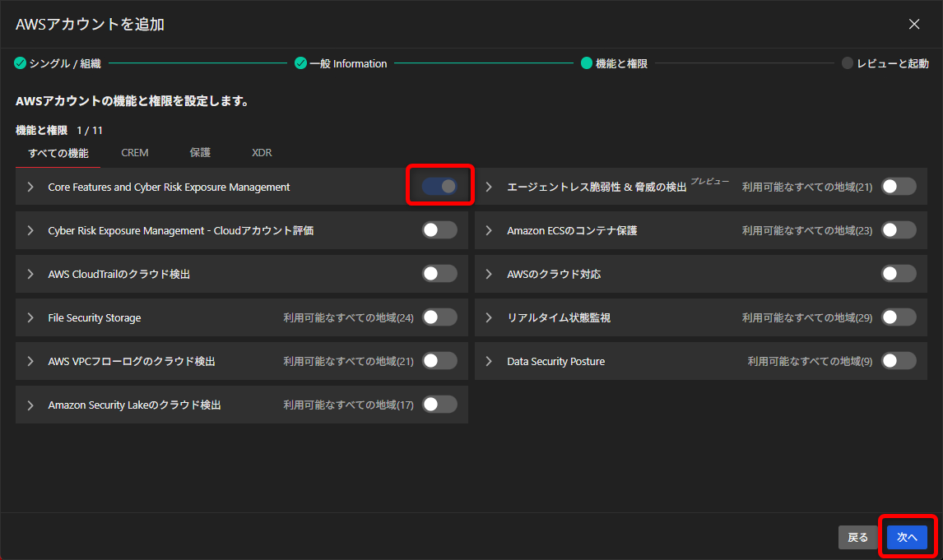
Task: Expand Data Security Posture row
Action: 489,361
